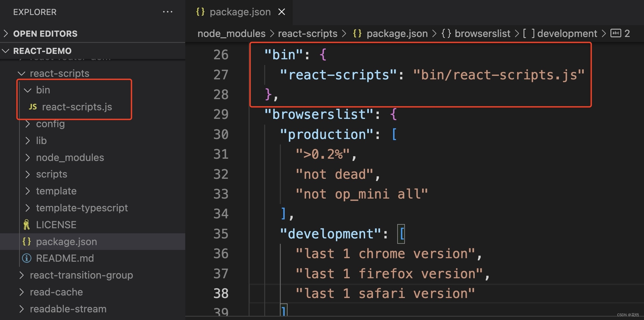644x320 pixels.
Task: Click the "development" key
Action: coord(331,234)
